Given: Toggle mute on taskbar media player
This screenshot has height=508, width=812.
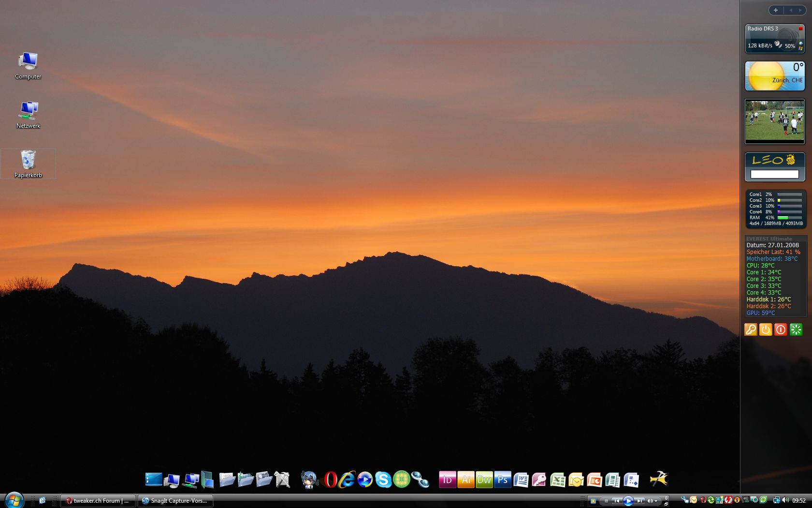Looking at the screenshot, I should pyautogui.click(x=650, y=501).
